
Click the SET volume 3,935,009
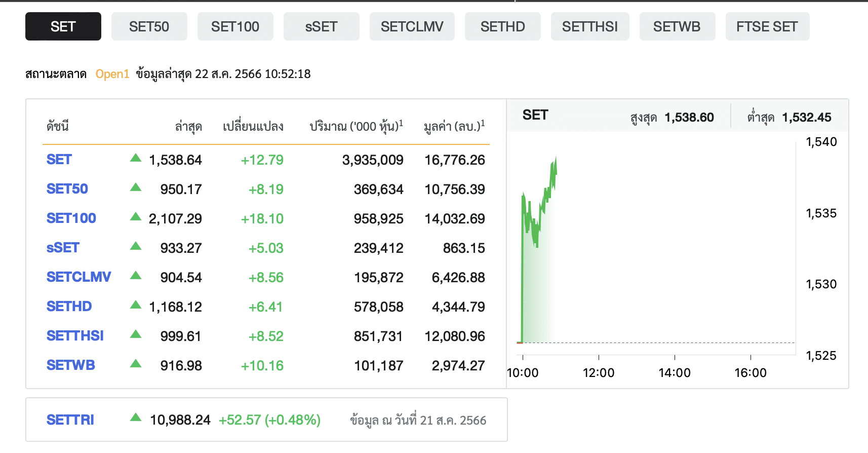point(373,160)
